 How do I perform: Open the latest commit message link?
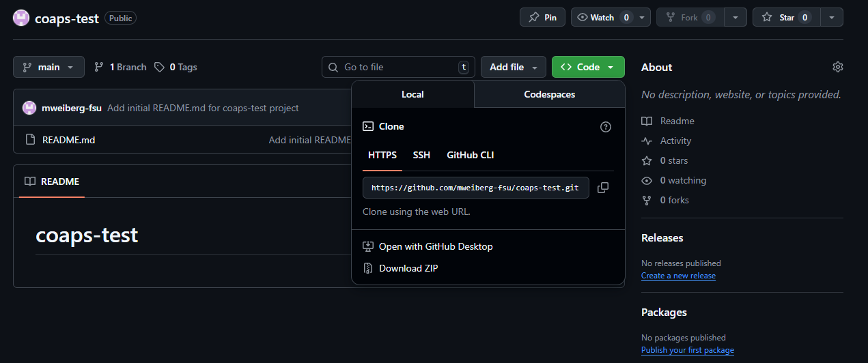point(203,108)
